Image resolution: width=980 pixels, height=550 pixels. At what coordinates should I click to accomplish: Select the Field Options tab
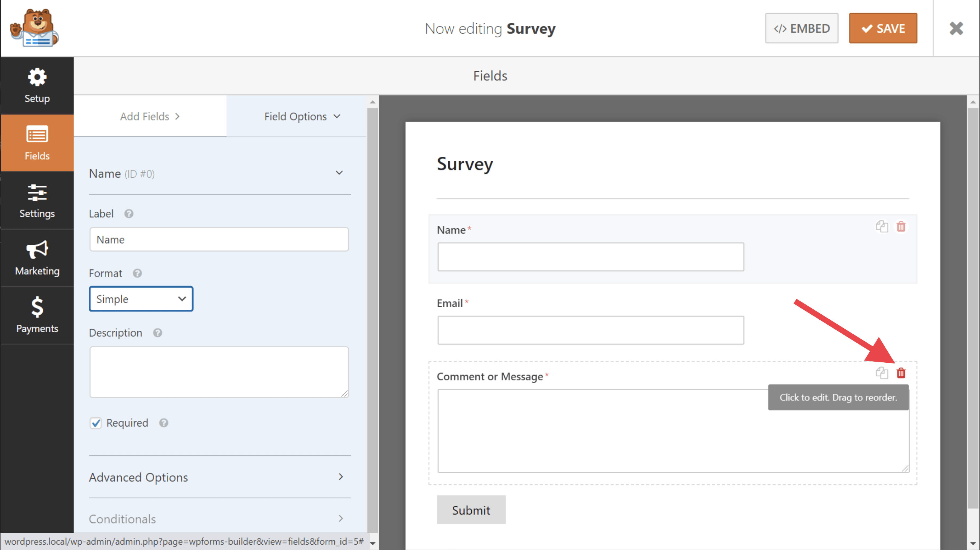302,116
